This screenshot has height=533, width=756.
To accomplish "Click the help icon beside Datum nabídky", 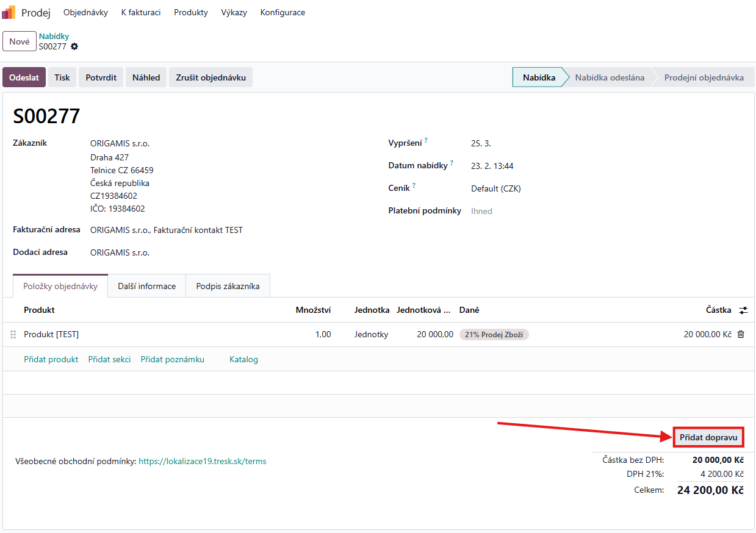I will click(452, 163).
